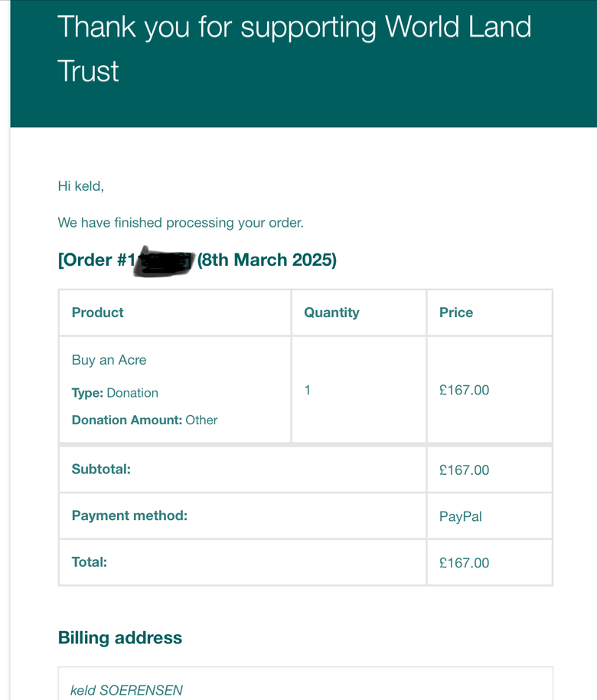Viewport: 597px width, 700px height.
Task: Click the keld SOERENSEN billing name
Action: [x=126, y=690]
